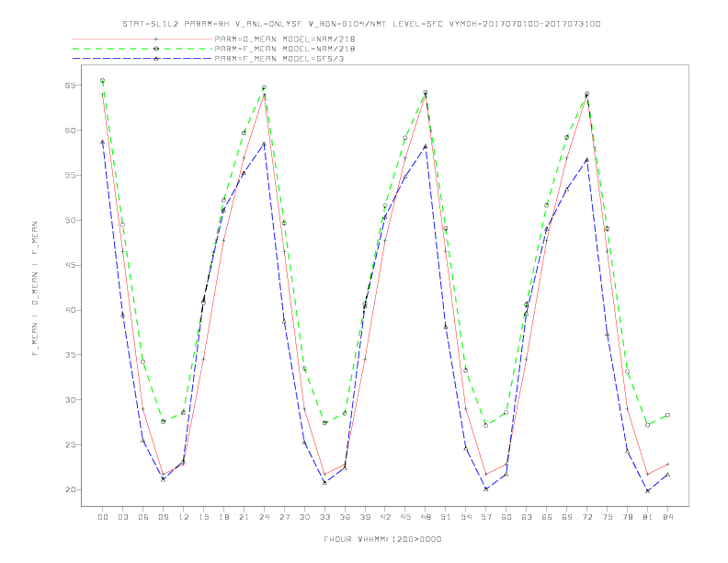The image size is (728, 563).
Task: Click the x-axis title FHOUR VHHMM:1200>0000
Action: click(382, 539)
